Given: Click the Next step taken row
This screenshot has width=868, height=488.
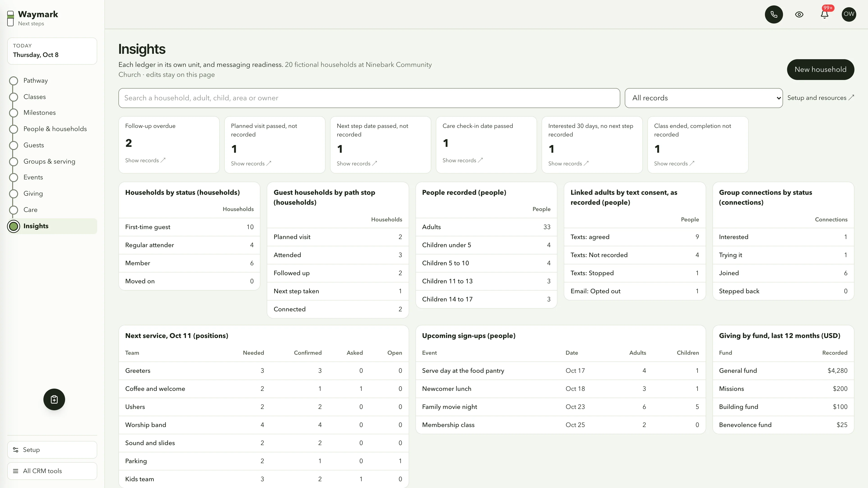Looking at the screenshot, I should (338, 291).
